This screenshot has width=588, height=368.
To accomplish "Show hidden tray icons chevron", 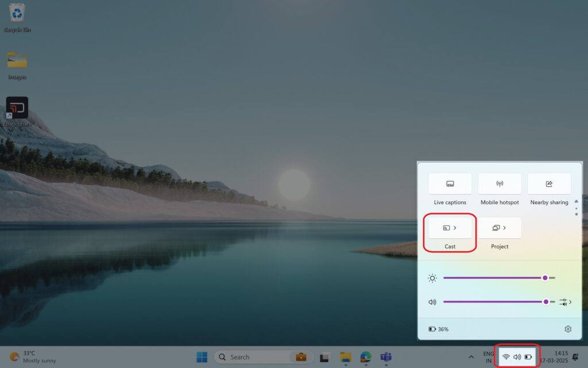I will (x=471, y=356).
